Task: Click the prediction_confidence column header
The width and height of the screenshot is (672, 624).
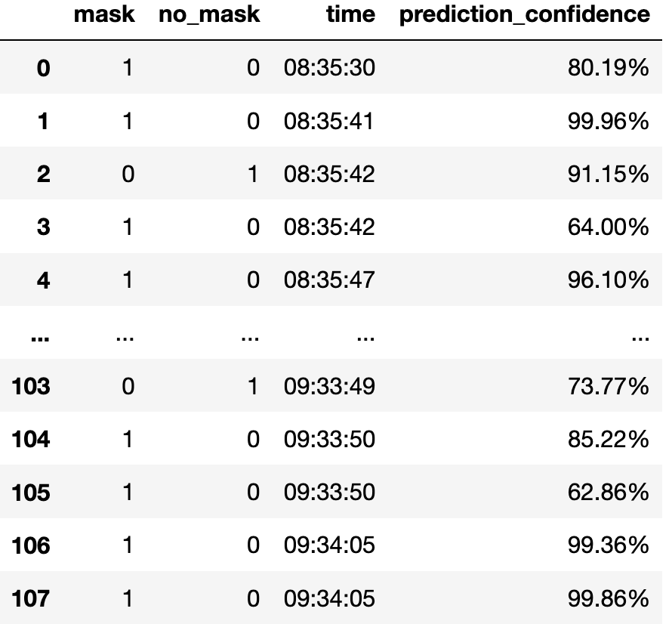Action: [x=524, y=16]
